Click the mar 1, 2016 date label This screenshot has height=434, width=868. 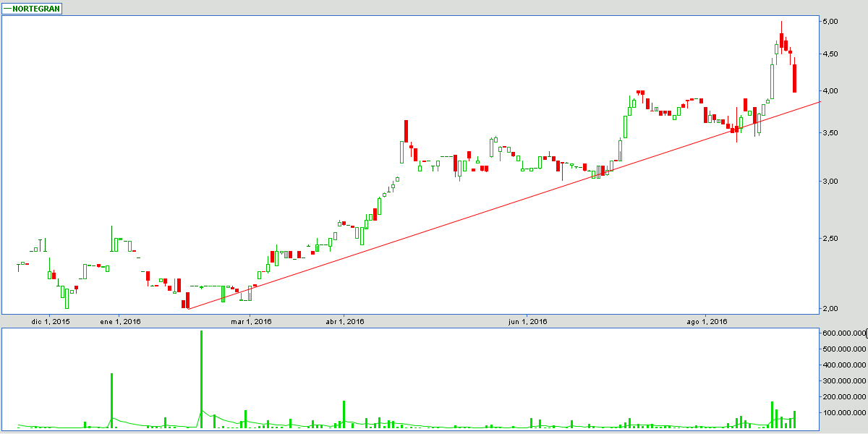coord(251,321)
